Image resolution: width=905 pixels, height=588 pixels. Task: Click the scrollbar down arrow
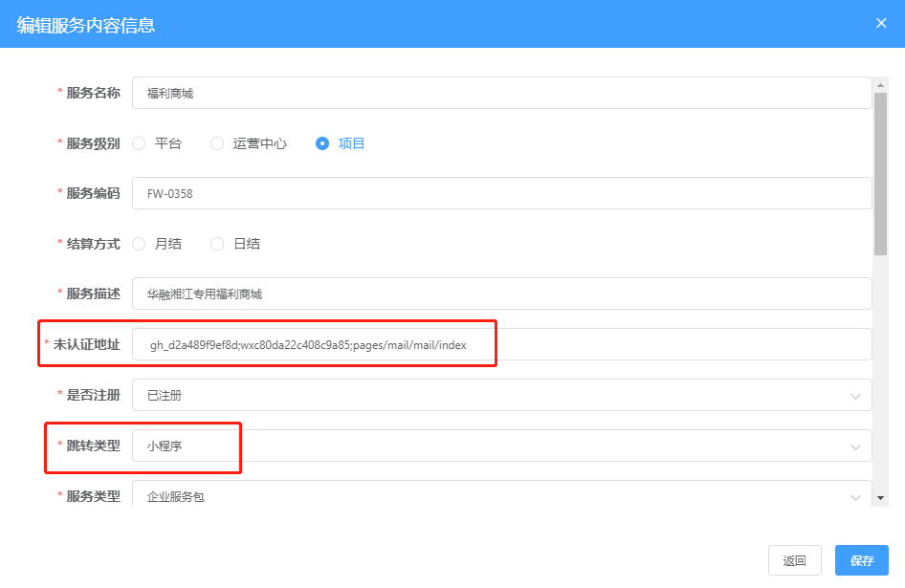click(880, 498)
